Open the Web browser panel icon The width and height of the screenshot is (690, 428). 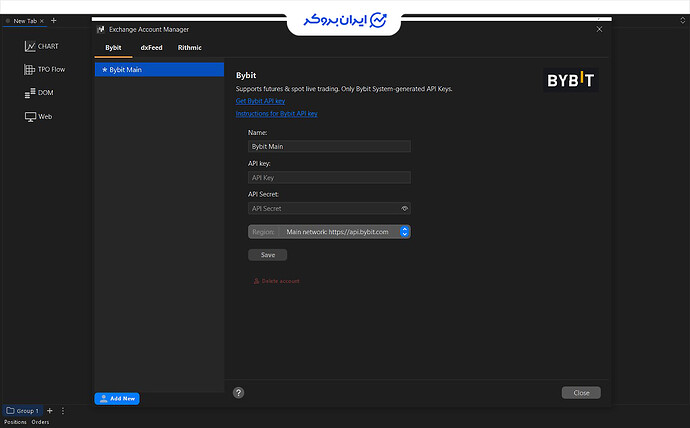point(30,117)
